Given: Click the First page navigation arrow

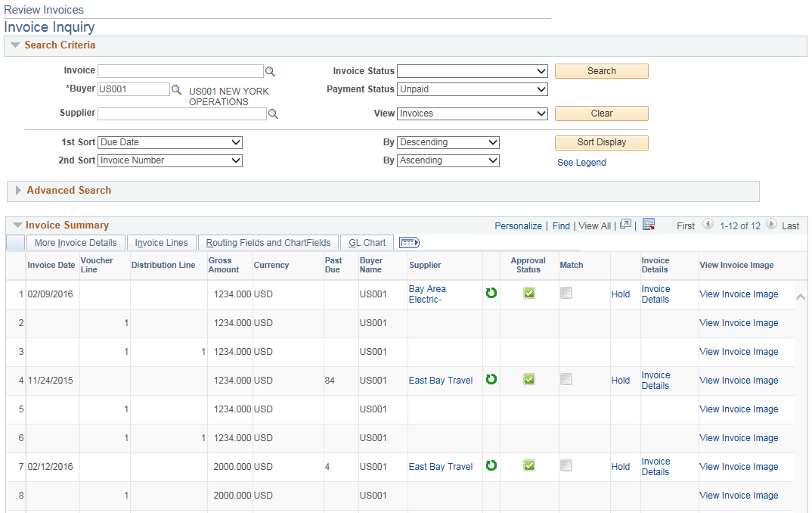Looking at the screenshot, I should click(708, 225).
